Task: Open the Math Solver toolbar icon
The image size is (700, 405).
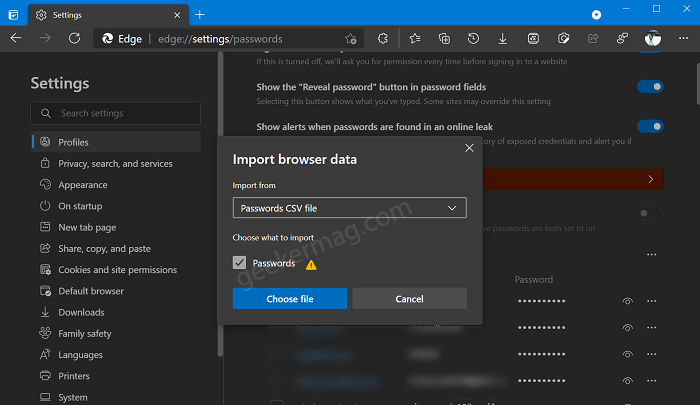Action: pyautogui.click(x=533, y=39)
